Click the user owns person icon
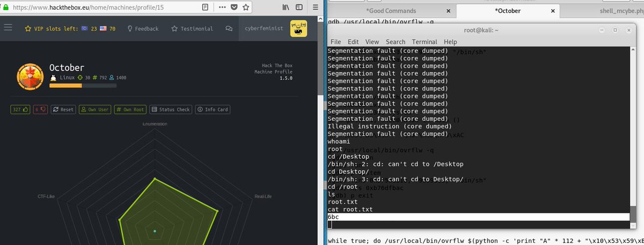The image size is (644, 245). point(112,78)
